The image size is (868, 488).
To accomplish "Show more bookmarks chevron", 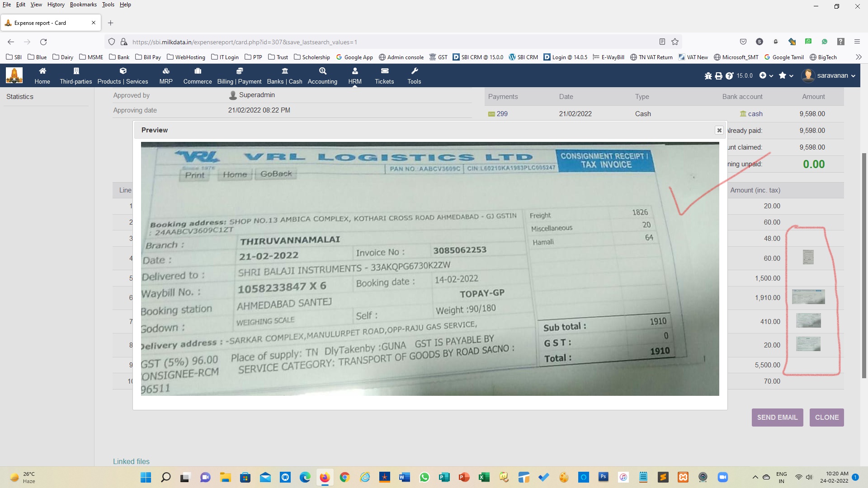I will [859, 57].
